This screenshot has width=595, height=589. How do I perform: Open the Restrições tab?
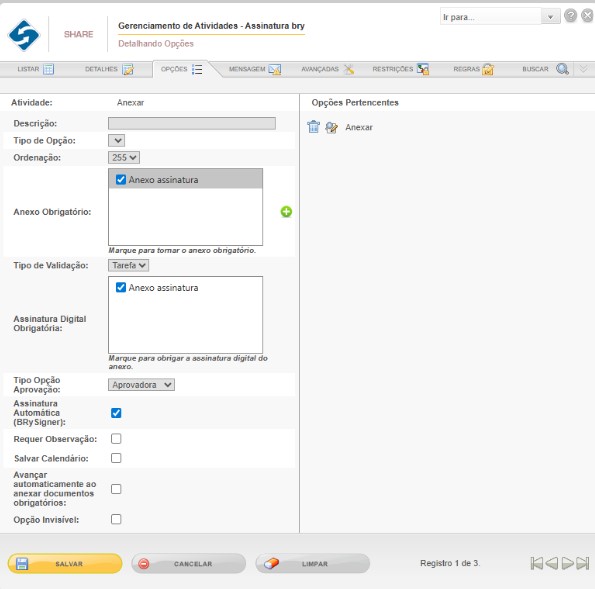pyautogui.click(x=400, y=69)
